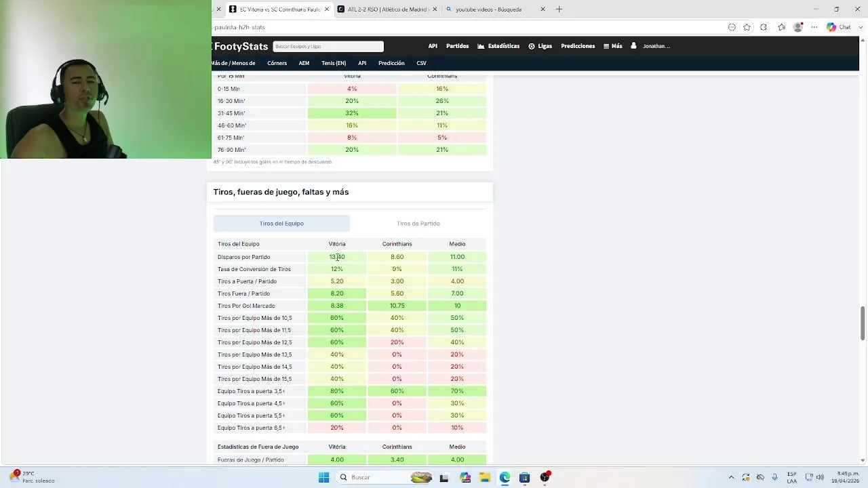868x488 pixels.
Task: Focus the Buscar Equipos y Ligas field
Action: tap(328, 46)
